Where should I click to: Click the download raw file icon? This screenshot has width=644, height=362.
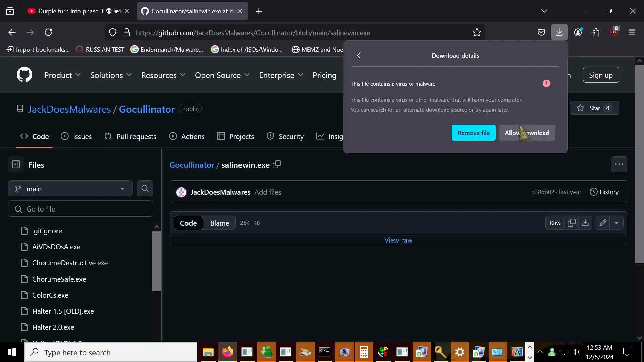click(x=585, y=223)
